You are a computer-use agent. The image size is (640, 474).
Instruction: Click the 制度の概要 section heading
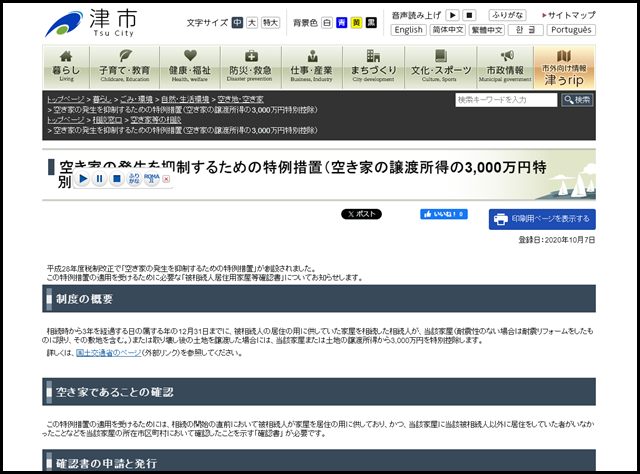[x=319, y=299]
